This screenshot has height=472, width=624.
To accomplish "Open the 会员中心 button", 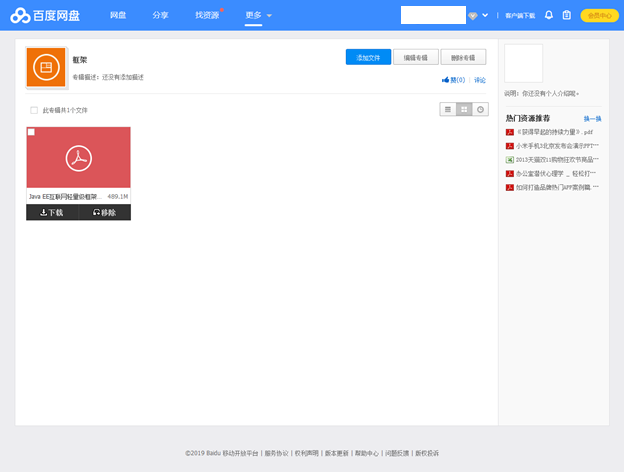I will coord(599,16).
